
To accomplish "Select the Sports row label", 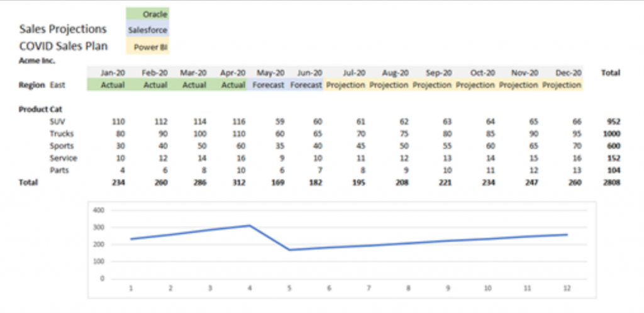I will click(x=62, y=146).
